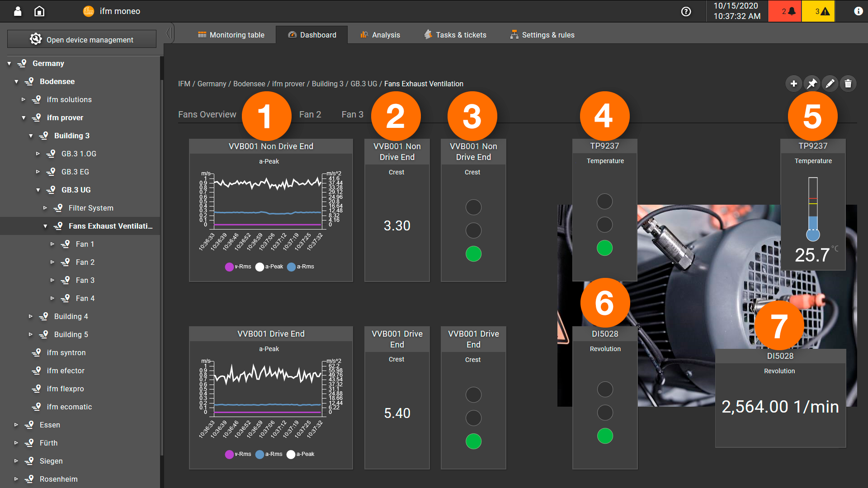Image resolution: width=868 pixels, height=488 pixels.
Task: Open the yellow warning triangle notifications
Action: pyautogui.click(x=818, y=11)
